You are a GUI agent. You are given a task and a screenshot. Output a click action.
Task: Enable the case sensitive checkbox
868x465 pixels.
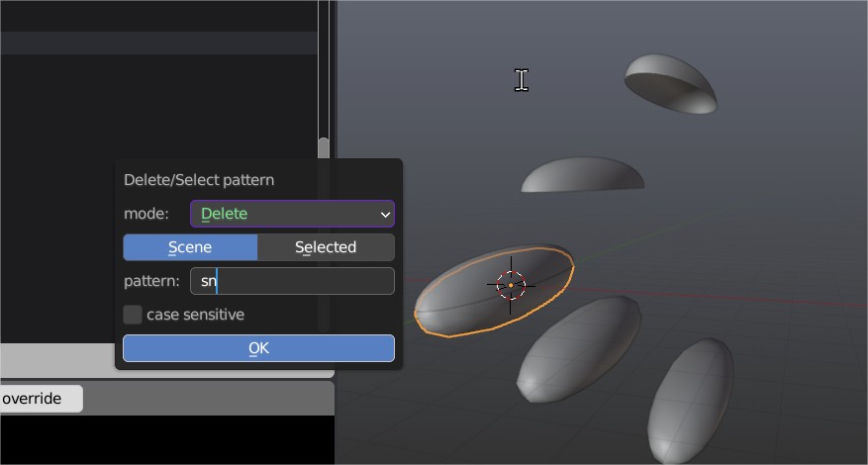(x=133, y=315)
